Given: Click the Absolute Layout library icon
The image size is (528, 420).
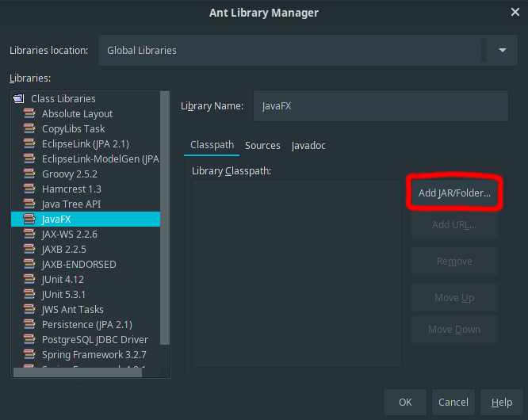Looking at the screenshot, I should [30, 114].
